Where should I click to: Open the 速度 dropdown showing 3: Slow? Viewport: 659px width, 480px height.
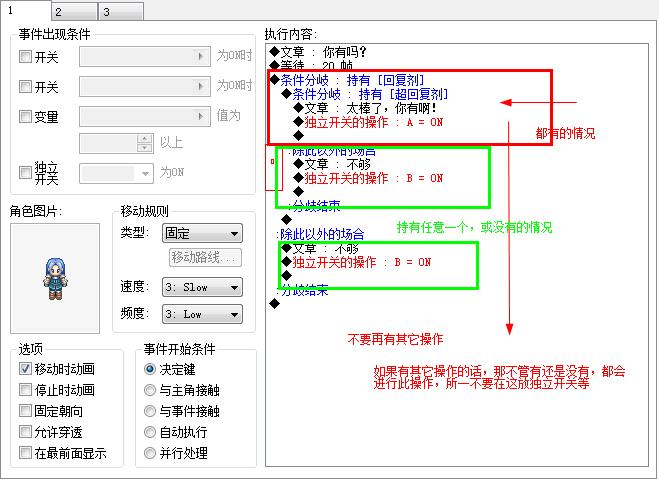[x=202, y=287]
